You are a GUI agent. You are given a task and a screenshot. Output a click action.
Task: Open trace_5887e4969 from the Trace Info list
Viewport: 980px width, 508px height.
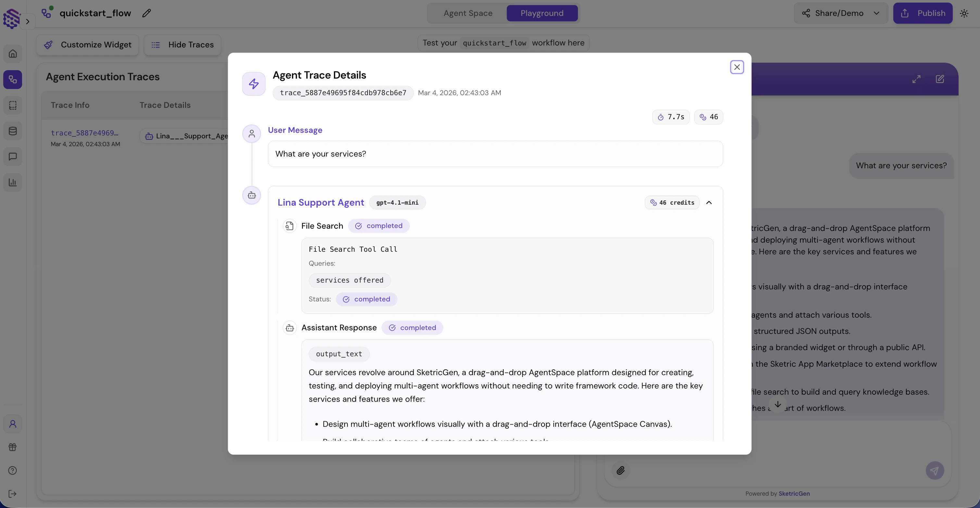coord(84,133)
